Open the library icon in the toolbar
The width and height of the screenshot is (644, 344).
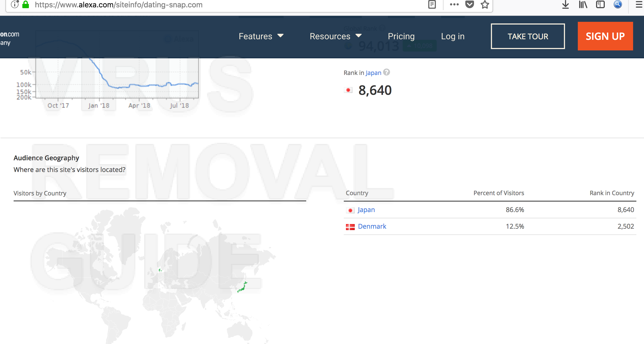(x=583, y=4)
